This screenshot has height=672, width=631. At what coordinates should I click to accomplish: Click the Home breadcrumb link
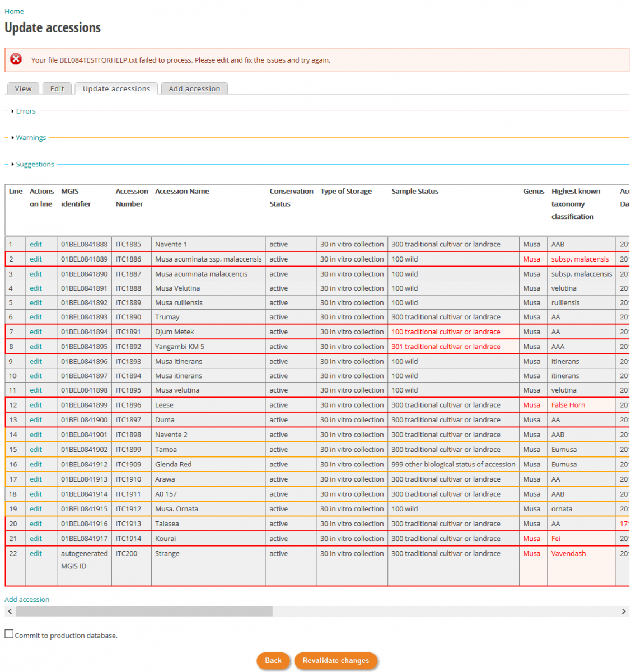tap(14, 11)
